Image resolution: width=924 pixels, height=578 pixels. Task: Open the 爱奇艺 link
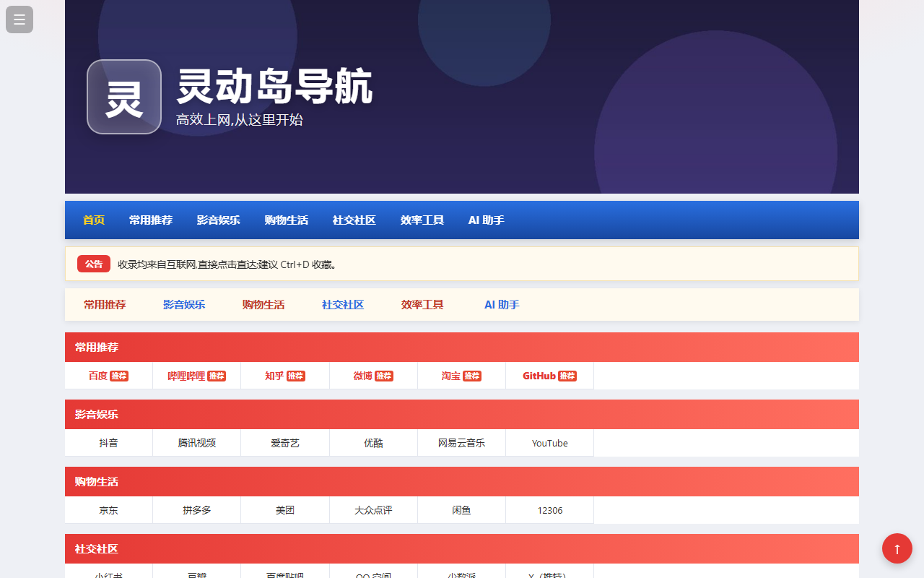pos(285,443)
